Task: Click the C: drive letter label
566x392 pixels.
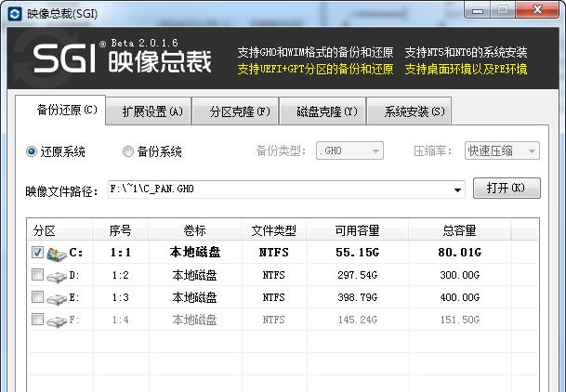Action: point(75,253)
